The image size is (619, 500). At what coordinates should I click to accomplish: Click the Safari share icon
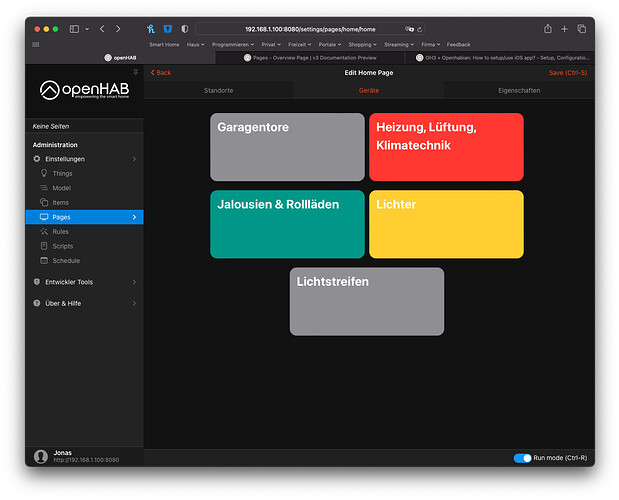tap(548, 28)
